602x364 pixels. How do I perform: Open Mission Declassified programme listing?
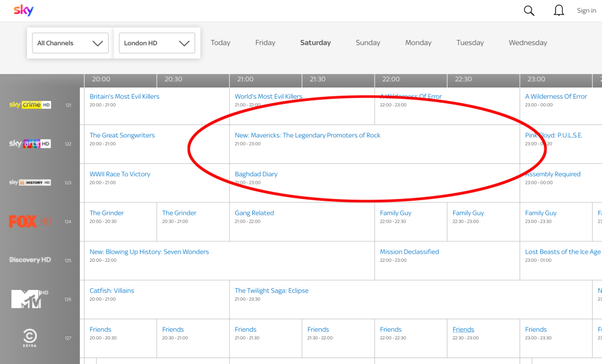(409, 252)
